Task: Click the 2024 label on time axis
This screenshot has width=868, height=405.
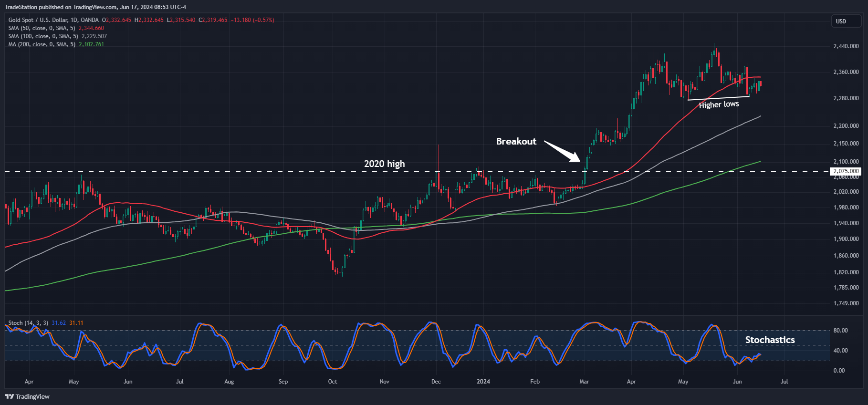Action: [483, 382]
